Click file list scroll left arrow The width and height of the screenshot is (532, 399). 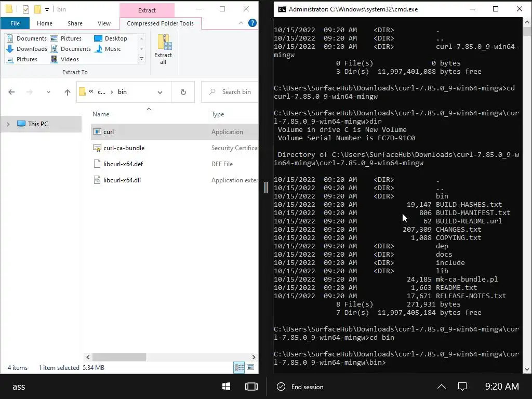[88, 357]
